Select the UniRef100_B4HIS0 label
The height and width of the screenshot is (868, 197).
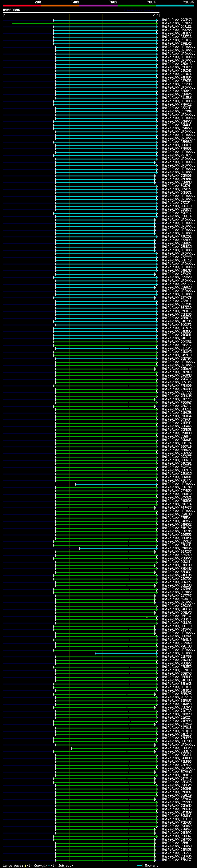[x=177, y=528]
